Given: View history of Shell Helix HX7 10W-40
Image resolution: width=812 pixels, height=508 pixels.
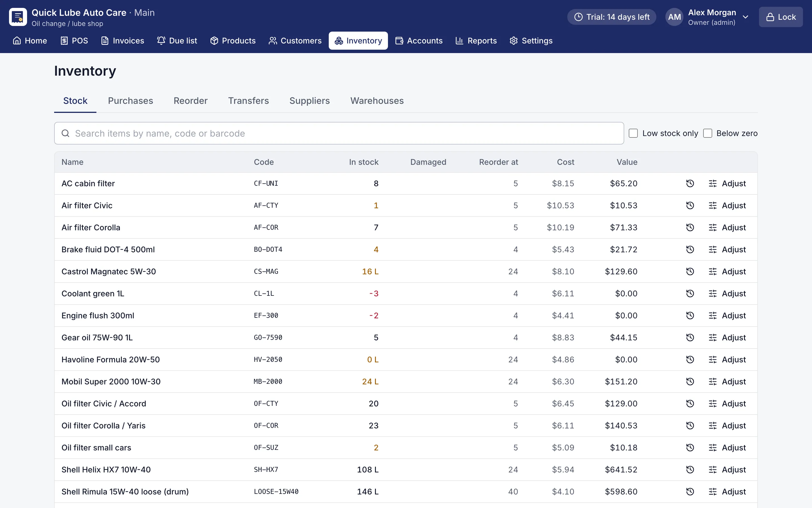Looking at the screenshot, I should [x=690, y=469].
